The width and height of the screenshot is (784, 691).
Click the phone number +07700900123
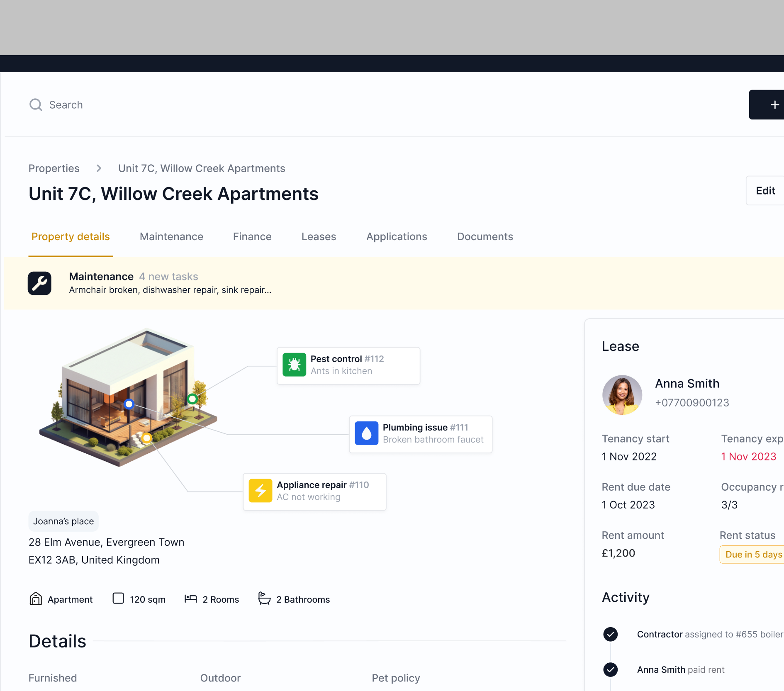[692, 402]
